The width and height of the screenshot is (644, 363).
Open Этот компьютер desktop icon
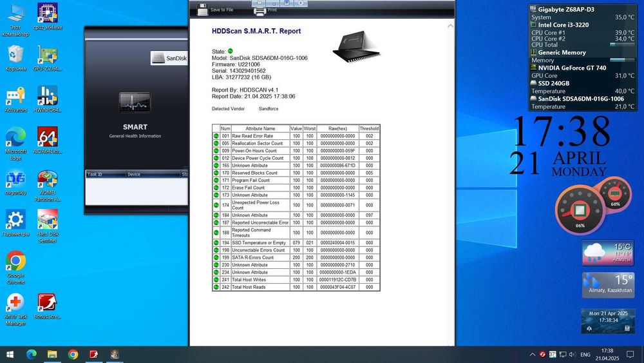(x=15, y=20)
